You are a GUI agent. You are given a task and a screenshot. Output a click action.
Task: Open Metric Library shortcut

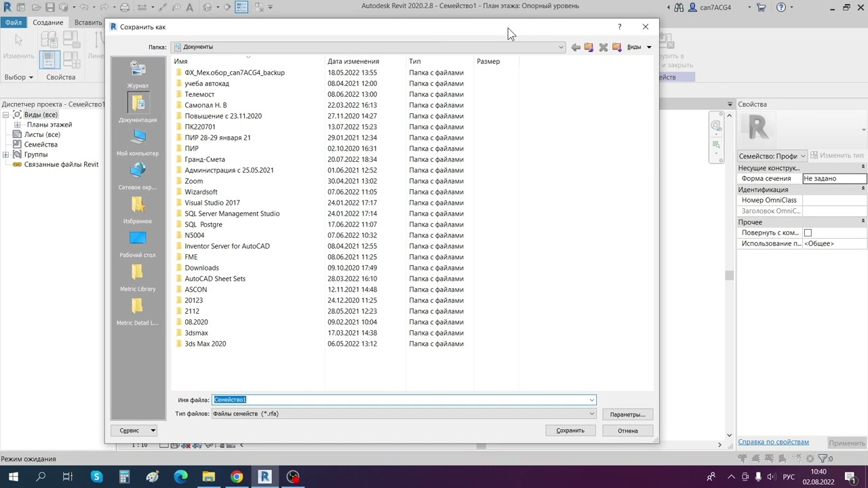coord(138,278)
